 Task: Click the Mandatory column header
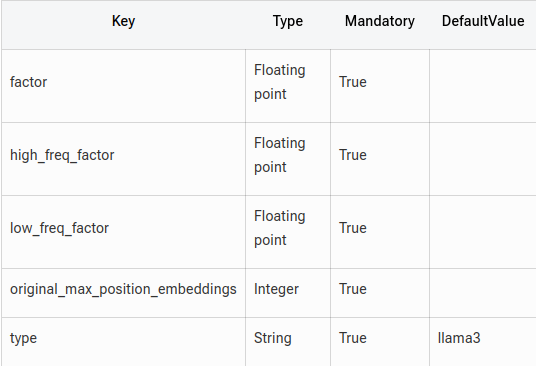tap(380, 21)
